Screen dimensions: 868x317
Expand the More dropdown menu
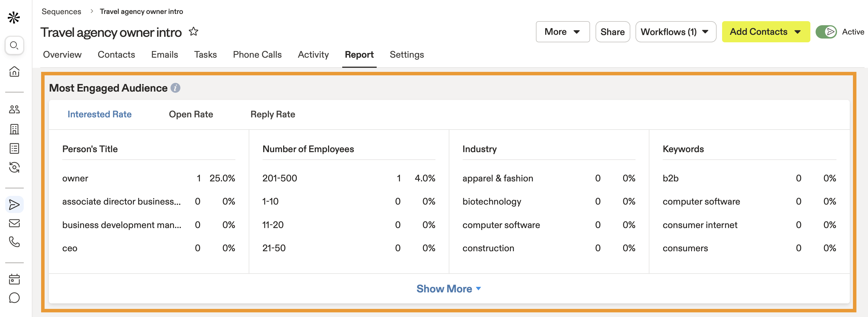point(562,32)
